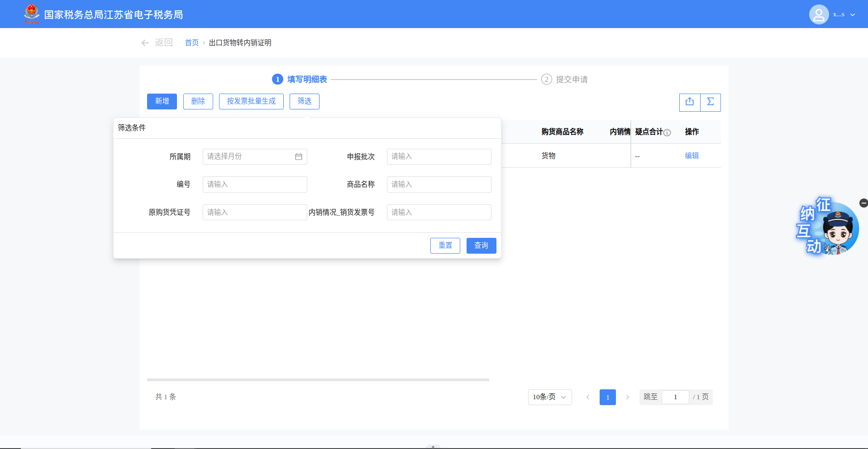Image resolution: width=868 pixels, height=449 pixels.
Task: Open calendar icon in 所属期 field
Action: point(299,157)
